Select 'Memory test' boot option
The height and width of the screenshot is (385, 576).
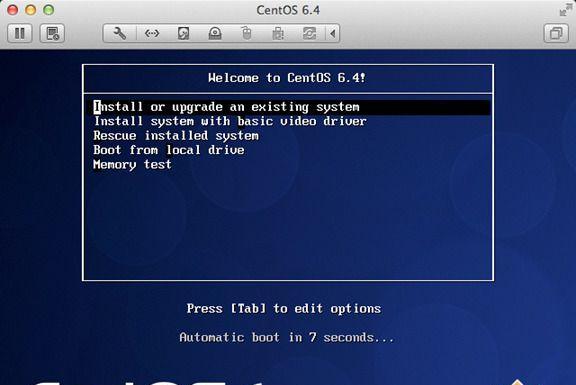tap(132, 165)
